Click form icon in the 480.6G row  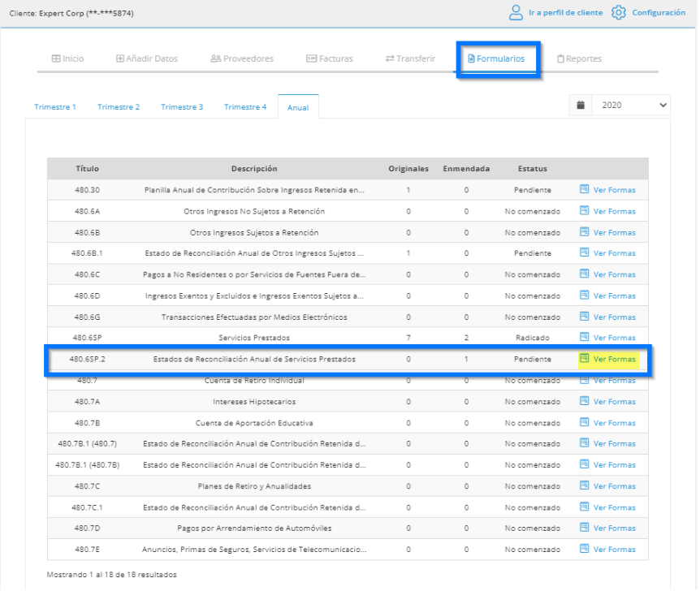[x=586, y=317]
